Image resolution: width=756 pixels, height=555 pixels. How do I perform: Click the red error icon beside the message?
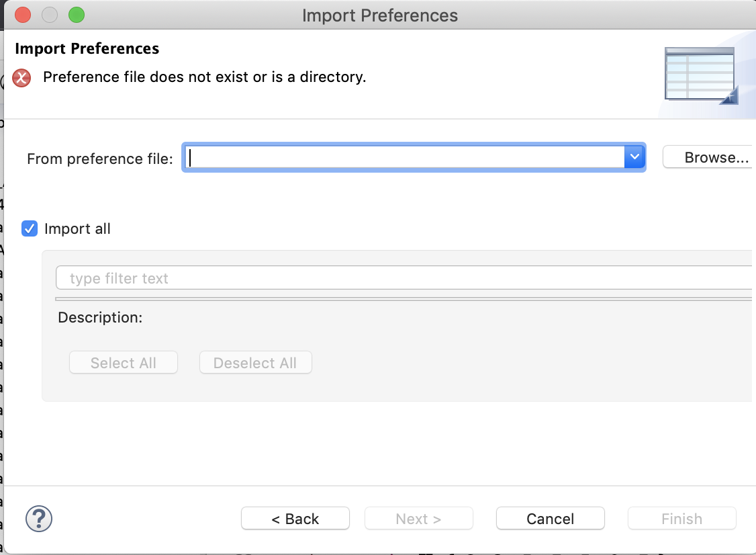coord(22,78)
